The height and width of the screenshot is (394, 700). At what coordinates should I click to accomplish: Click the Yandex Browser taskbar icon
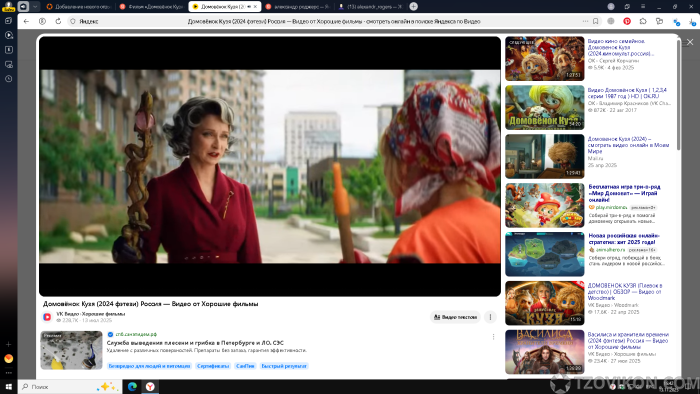coord(150,386)
